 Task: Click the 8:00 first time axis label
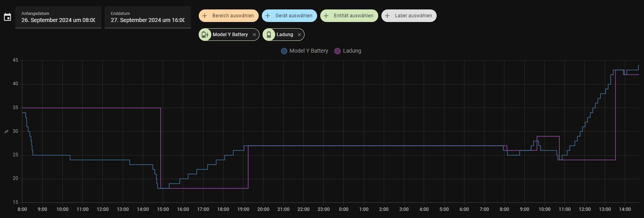tap(22, 209)
